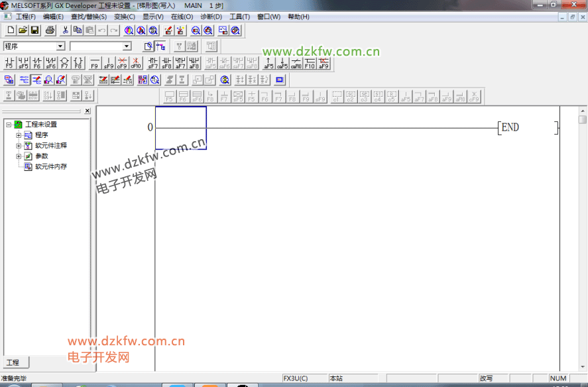Select the Cut scissors icon
The width and height of the screenshot is (588, 387).
coord(65,30)
